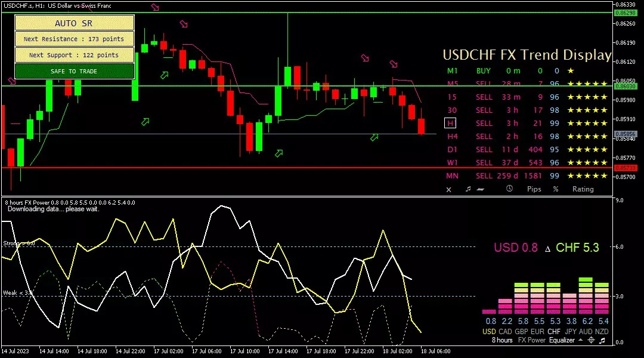Select the USD currency label in Equalizer
644x358 pixels.
point(489,331)
